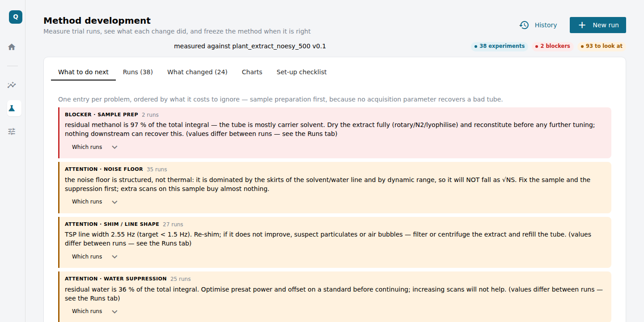Open the Set-up checklist tab
644x322 pixels.
click(301, 72)
